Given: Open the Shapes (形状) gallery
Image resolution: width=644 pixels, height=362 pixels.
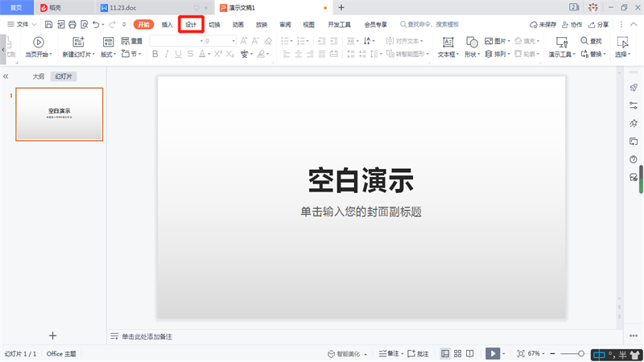Looking at the screenshot, I should [472, 47].
